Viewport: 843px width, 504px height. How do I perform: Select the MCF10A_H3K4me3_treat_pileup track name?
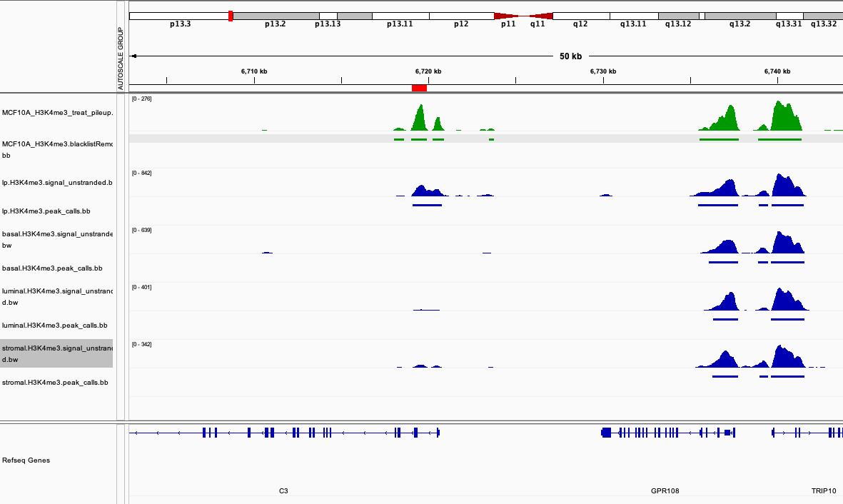tap(57, 113)
